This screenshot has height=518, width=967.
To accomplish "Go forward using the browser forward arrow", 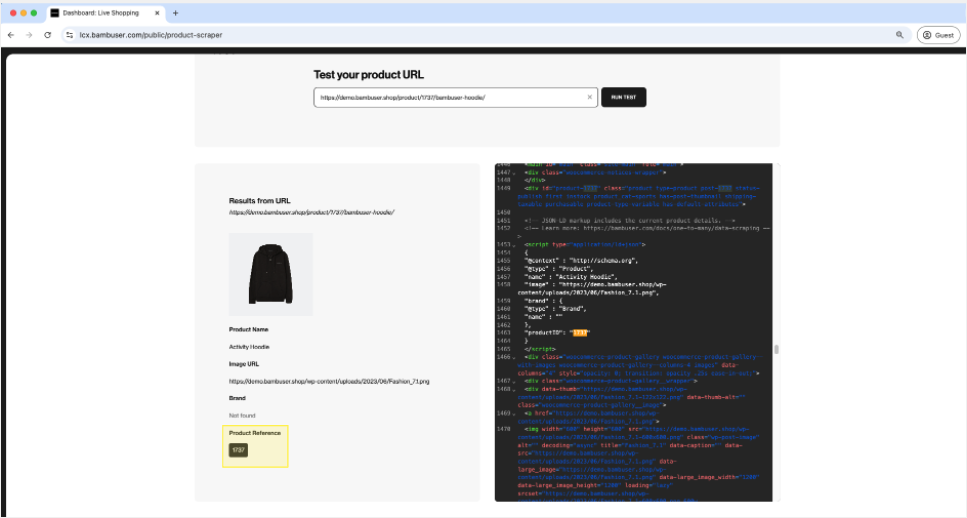I will click(x=29, y=35).
